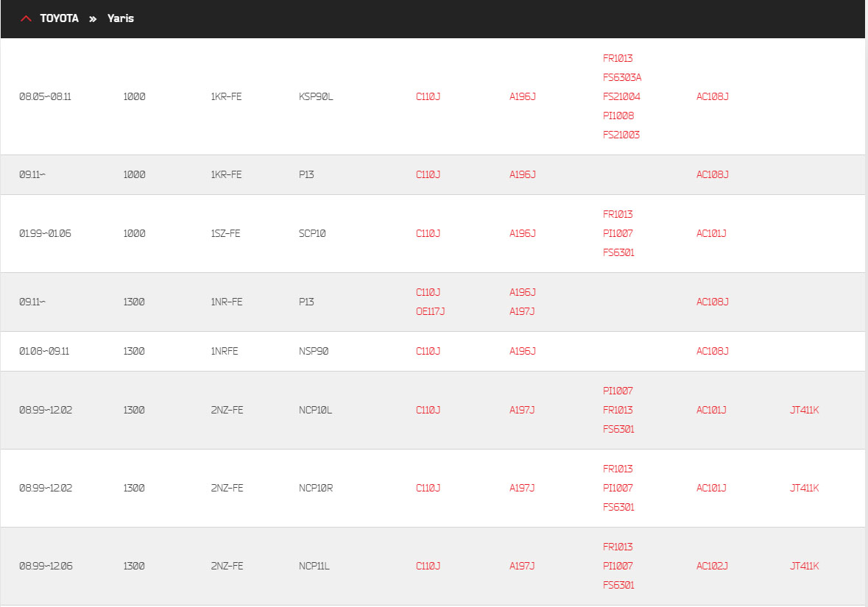Click the Yaris title in the header bar
Viewport: 868px width, 607px height.
tap(121, 18)
